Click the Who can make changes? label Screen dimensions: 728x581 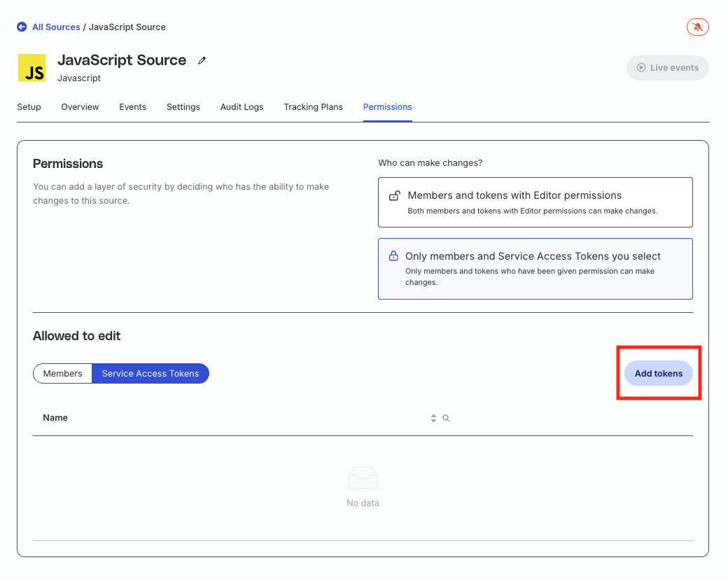430,163
